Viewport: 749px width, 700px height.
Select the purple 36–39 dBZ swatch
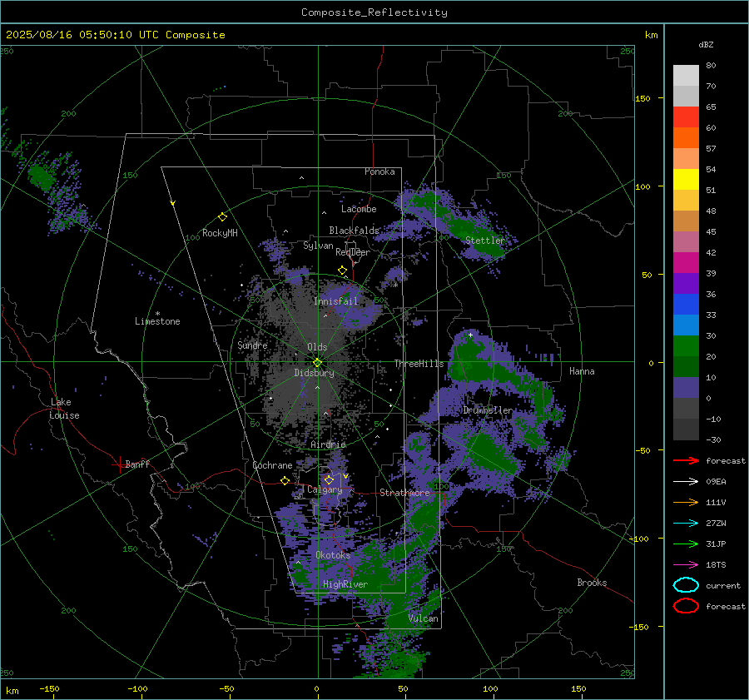(x=686, y=284)
